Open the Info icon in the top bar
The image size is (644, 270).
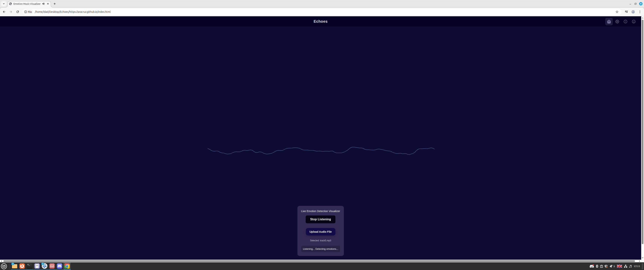click(625, 22)
